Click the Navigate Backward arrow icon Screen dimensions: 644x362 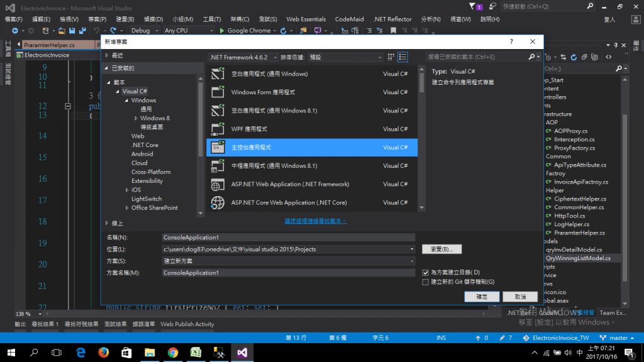point(15,30)
